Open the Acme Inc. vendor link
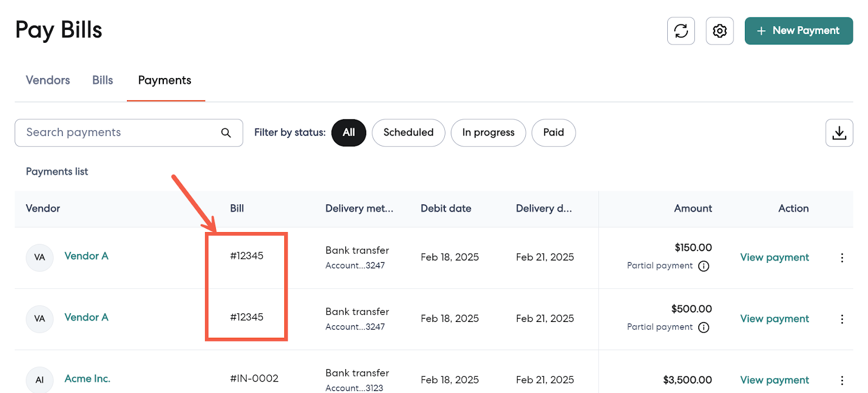Viewport: 868px width, 393px height. 87,378
